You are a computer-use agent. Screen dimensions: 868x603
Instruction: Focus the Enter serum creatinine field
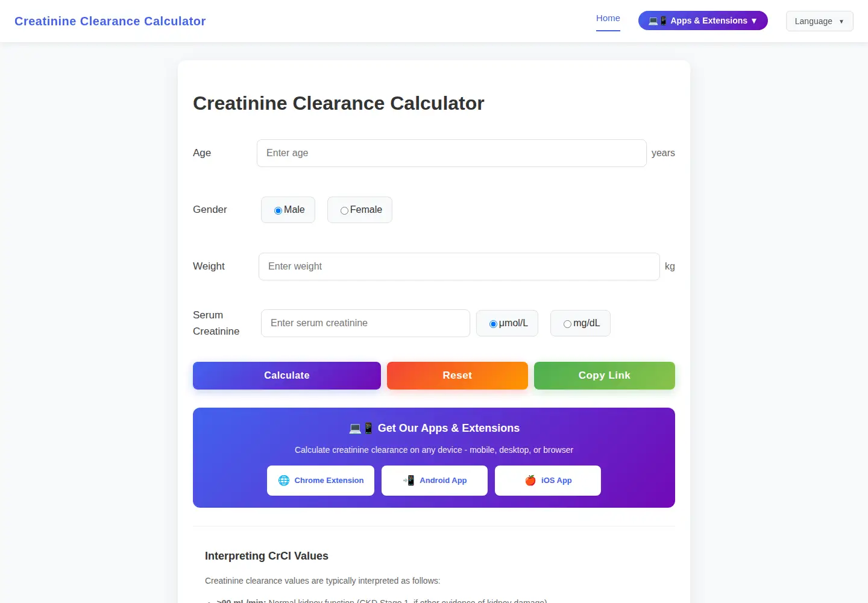[365, 323]
